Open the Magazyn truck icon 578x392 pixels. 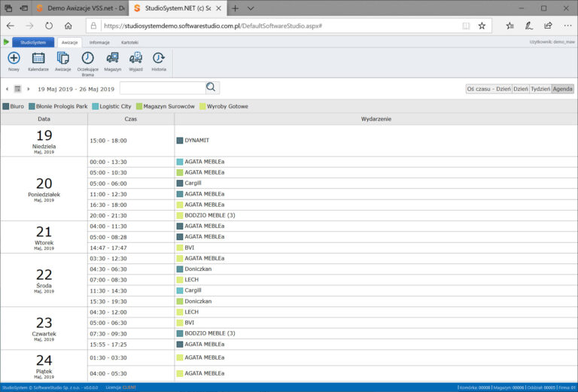click(x=112, y=58)
